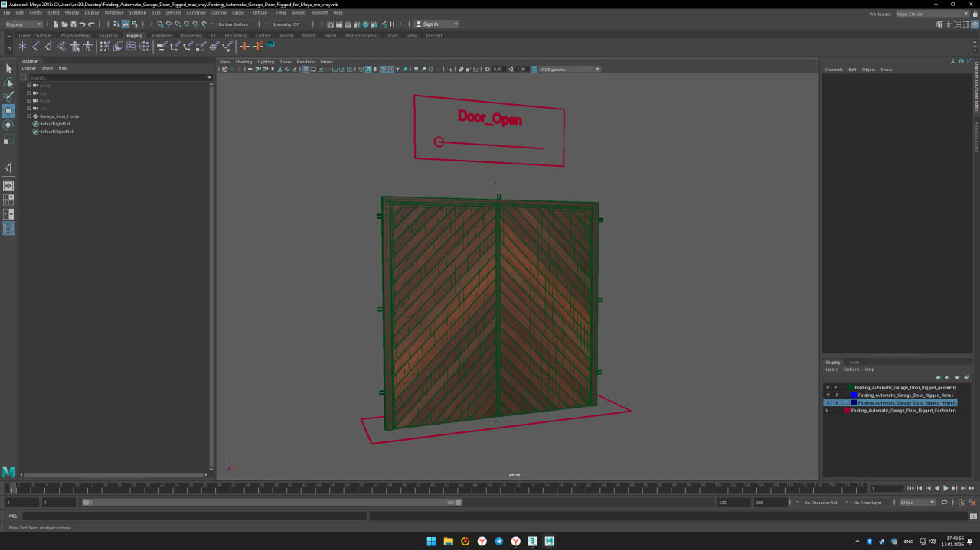Open the Layers menu in layer editor
The width and height of the screenshot is (980, 550).
click(831, 369)
